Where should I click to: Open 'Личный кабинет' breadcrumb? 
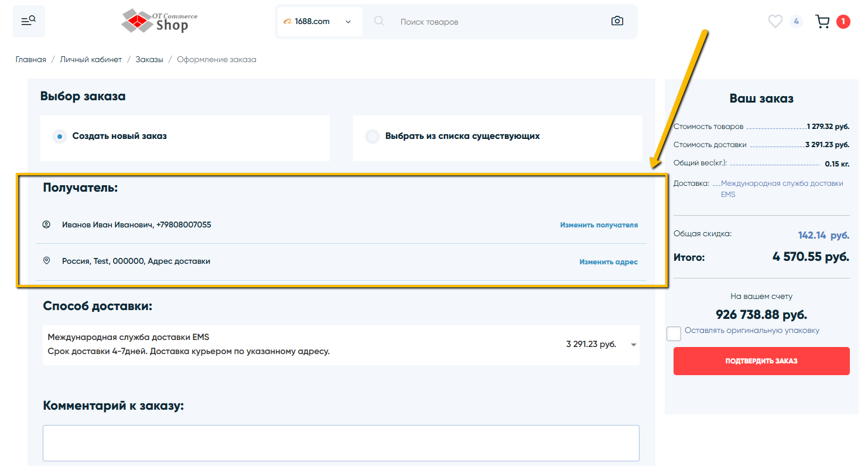click(91, 59)
